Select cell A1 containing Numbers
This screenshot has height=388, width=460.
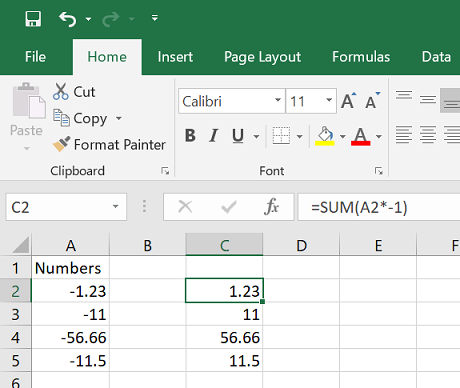point(71,268)
